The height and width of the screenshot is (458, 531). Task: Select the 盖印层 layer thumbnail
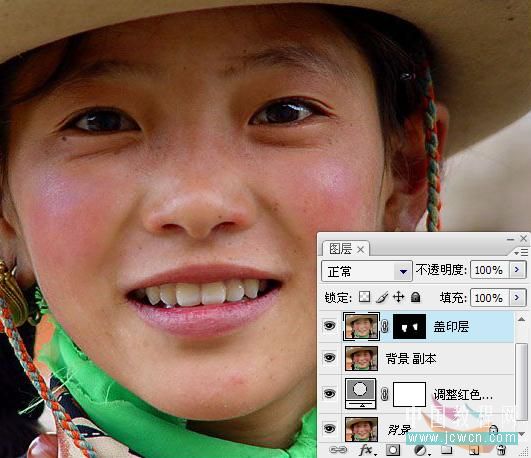[361, 326]
